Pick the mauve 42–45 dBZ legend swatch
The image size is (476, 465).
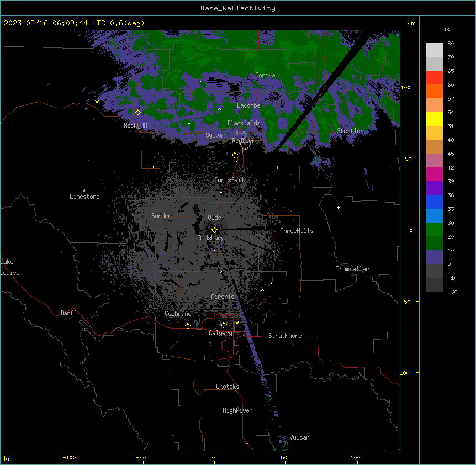click(434, 161)
